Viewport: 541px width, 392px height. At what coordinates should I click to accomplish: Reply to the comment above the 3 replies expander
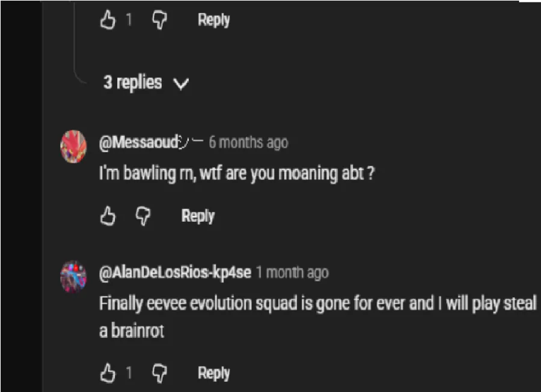pos(213,20)
